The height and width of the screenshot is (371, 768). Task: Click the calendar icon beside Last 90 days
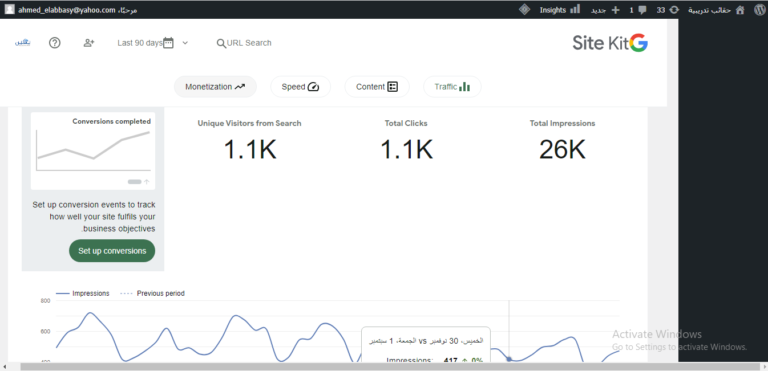pos(168,43)
